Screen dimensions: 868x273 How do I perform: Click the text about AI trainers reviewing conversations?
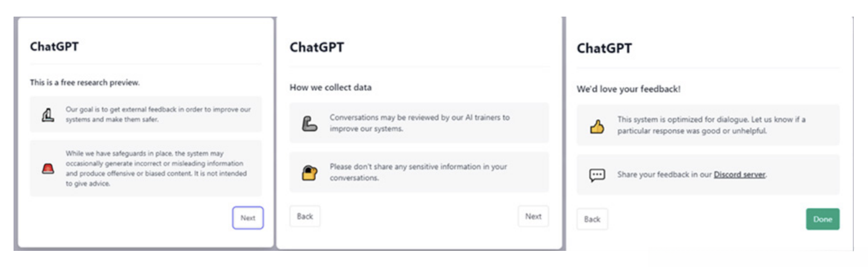[x=419, y=123]
